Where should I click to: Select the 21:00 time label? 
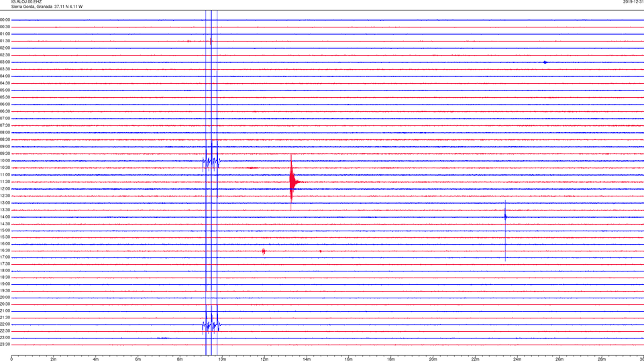pos(5,310)
